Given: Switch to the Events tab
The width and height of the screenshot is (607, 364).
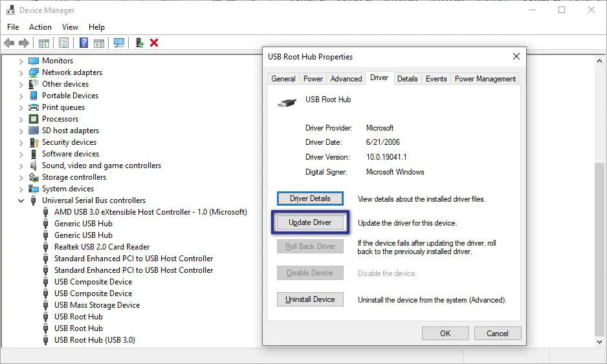Looking at the screenshot, I should coord(436,78).
